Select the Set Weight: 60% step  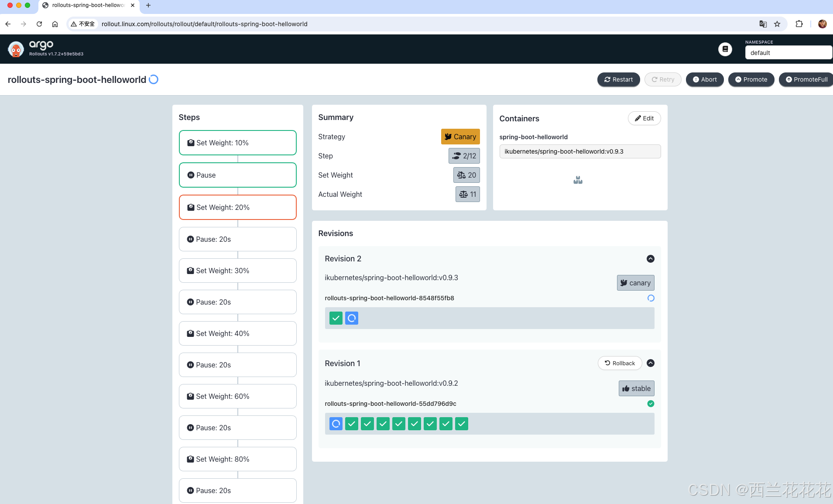(238, 396)
